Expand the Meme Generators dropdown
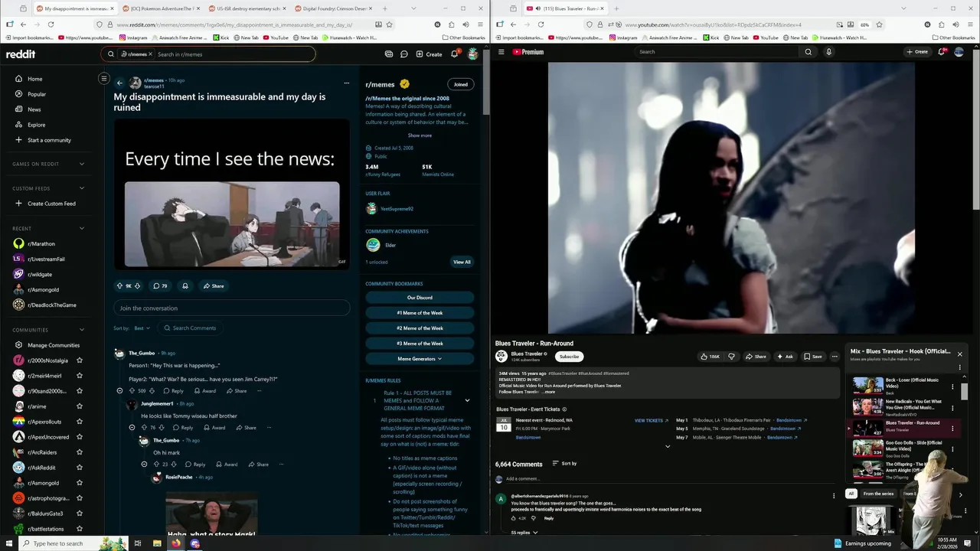 pos(420,359)
